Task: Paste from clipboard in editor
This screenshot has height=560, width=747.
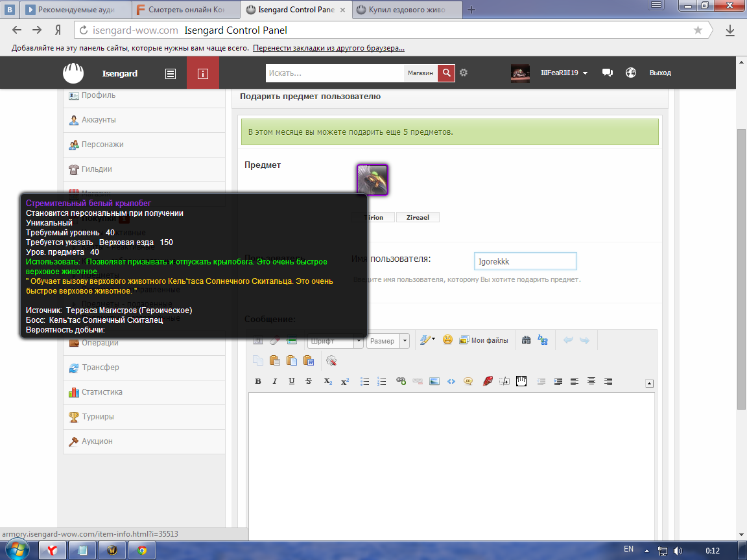Action: (274, 360)
